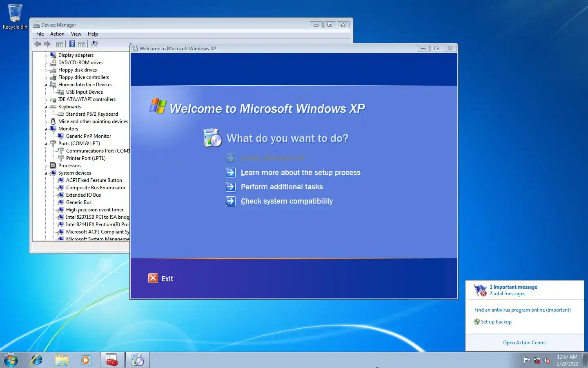Collapse the Monitors node
Viewport: 588px width, 368px height.
46,129
